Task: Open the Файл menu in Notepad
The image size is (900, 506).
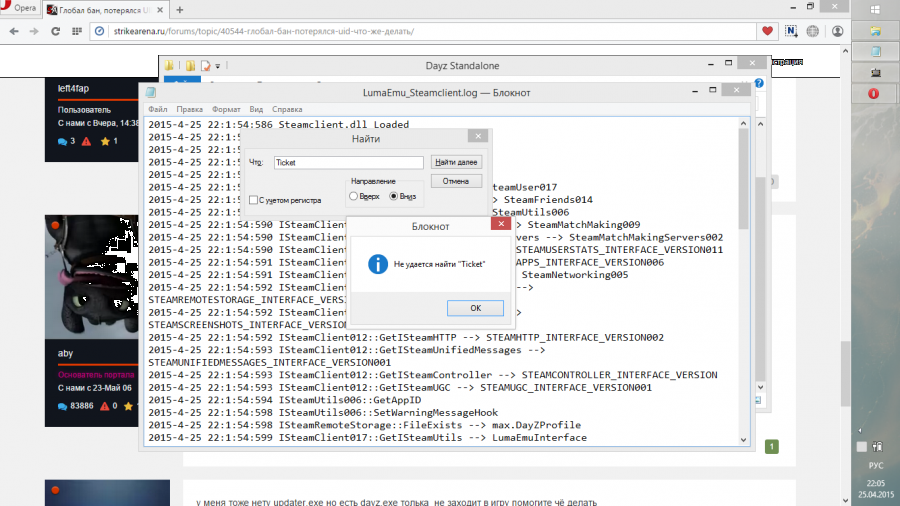Action: (x=158, y=109)
